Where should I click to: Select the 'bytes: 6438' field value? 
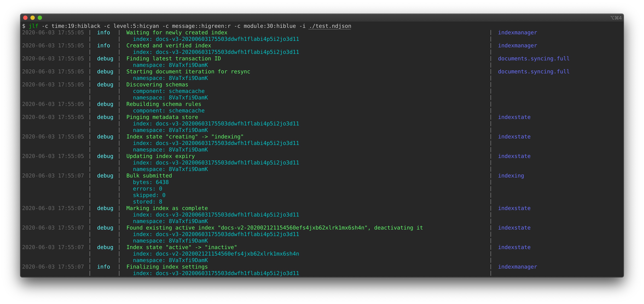[x=151, y=182]
